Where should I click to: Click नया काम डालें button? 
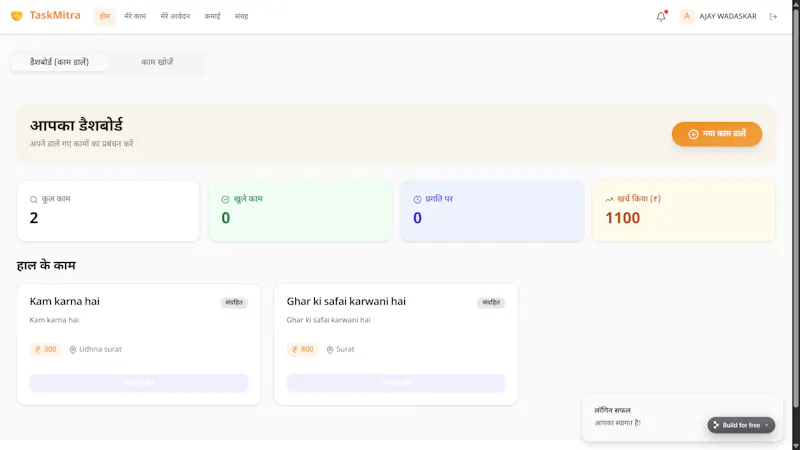tap(717, 134)
